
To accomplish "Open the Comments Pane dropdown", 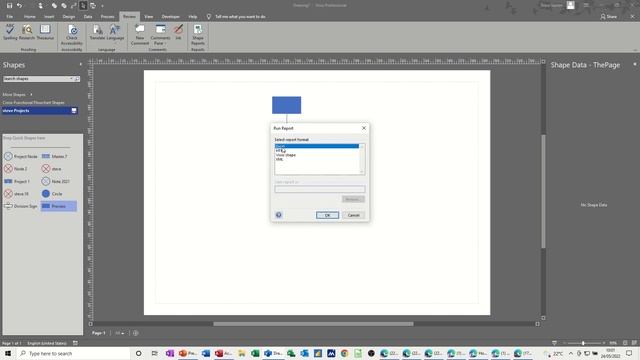I will (x=160, y=35).
